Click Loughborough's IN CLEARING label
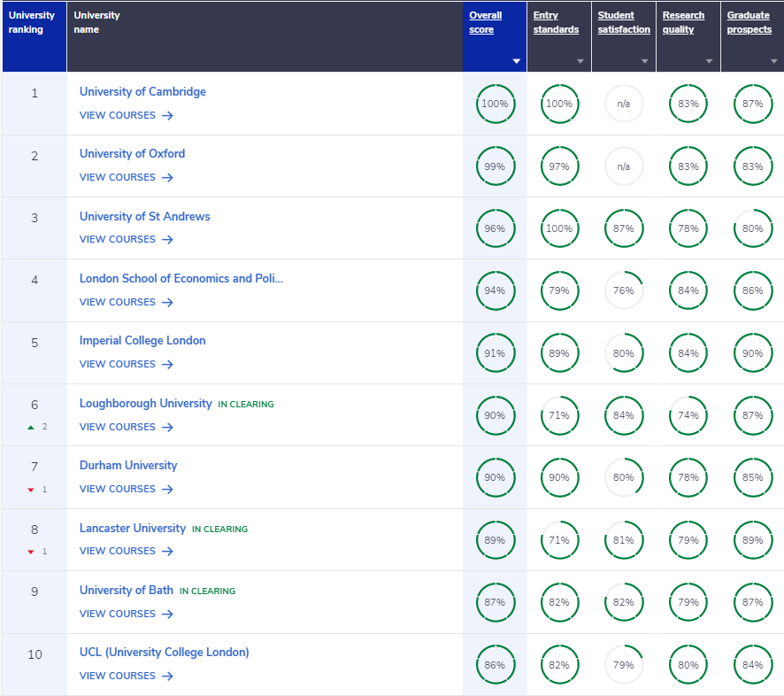The width and height of the screenshot is (784, 696). pyautogui.click(x=246, y=405)
